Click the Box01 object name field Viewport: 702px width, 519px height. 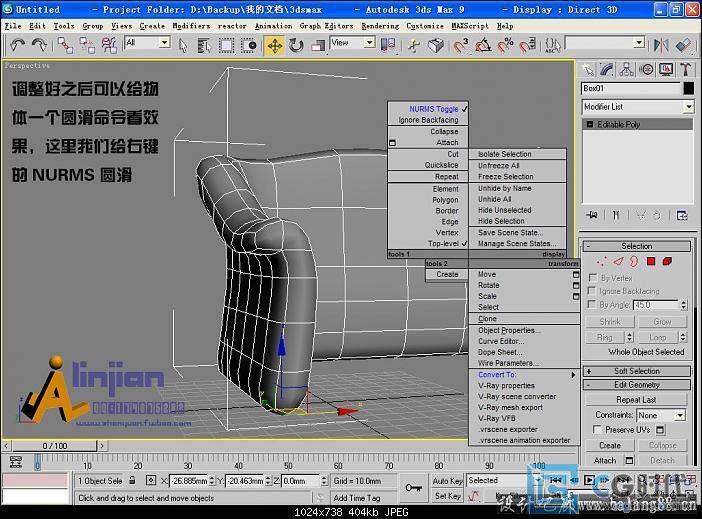click(631, 89)
